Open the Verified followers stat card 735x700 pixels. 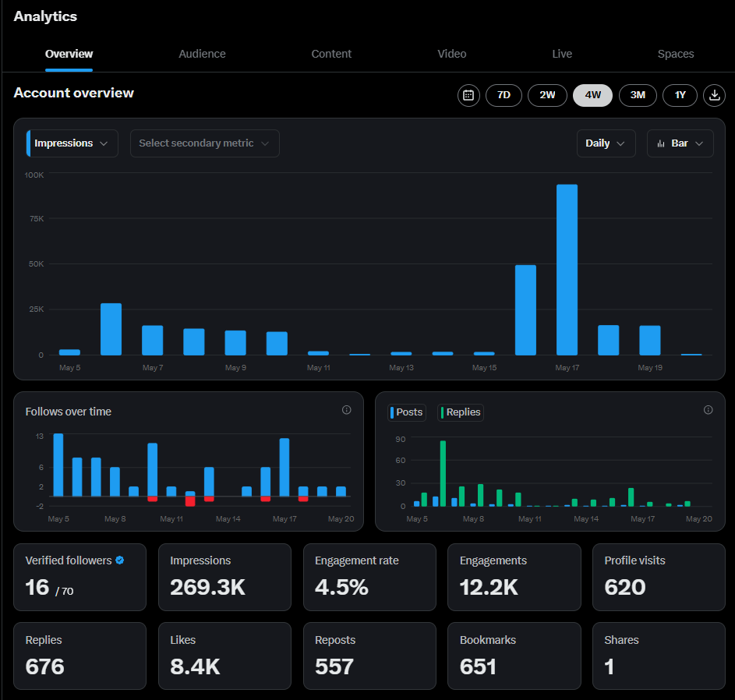tap(80, 577)
